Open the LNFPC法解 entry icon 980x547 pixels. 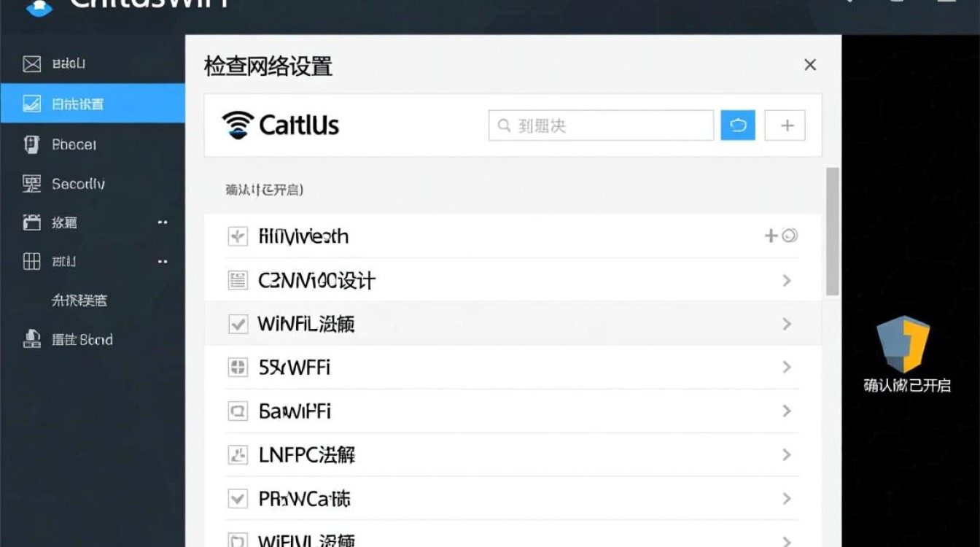237,454
